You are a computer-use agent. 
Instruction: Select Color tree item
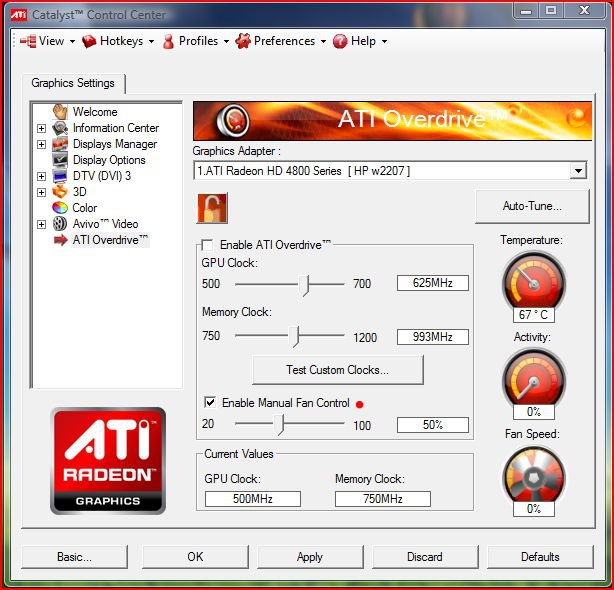pos(85,208)
